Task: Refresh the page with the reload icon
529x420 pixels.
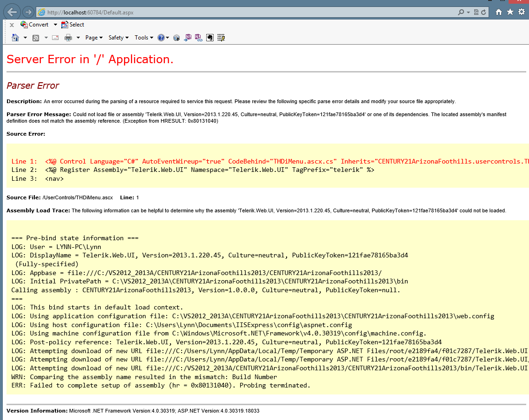Action: click(483, 12)
